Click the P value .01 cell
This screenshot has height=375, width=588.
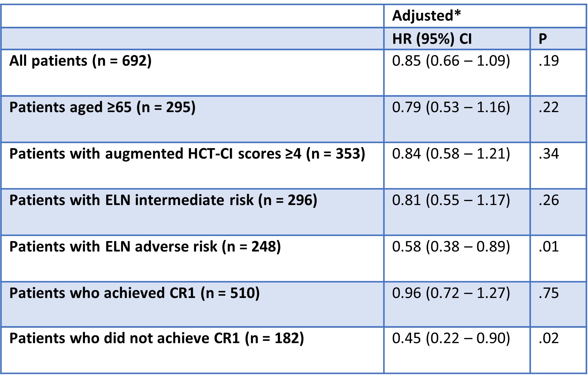coord(549,247)
